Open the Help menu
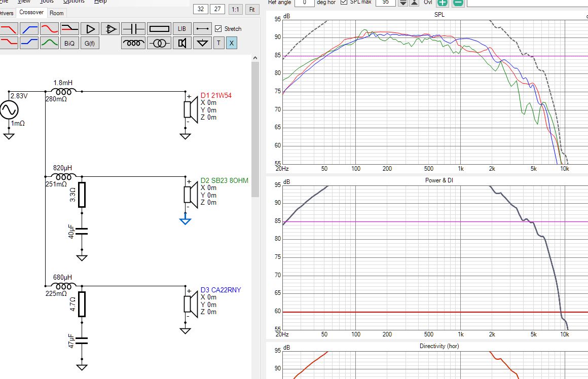 tap(100, 2)
